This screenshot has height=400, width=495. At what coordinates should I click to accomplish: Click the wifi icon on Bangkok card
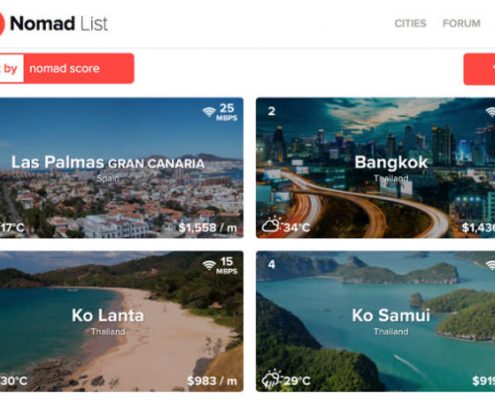491,112
